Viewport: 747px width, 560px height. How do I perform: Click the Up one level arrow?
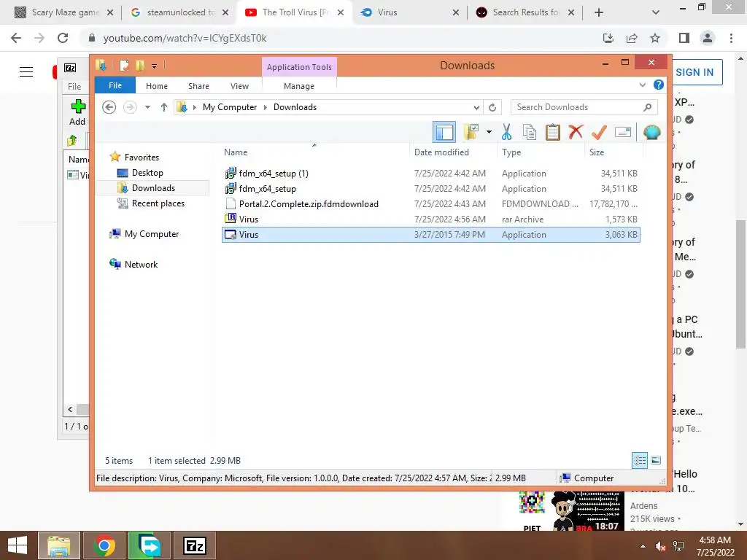(x=164, y=107)
